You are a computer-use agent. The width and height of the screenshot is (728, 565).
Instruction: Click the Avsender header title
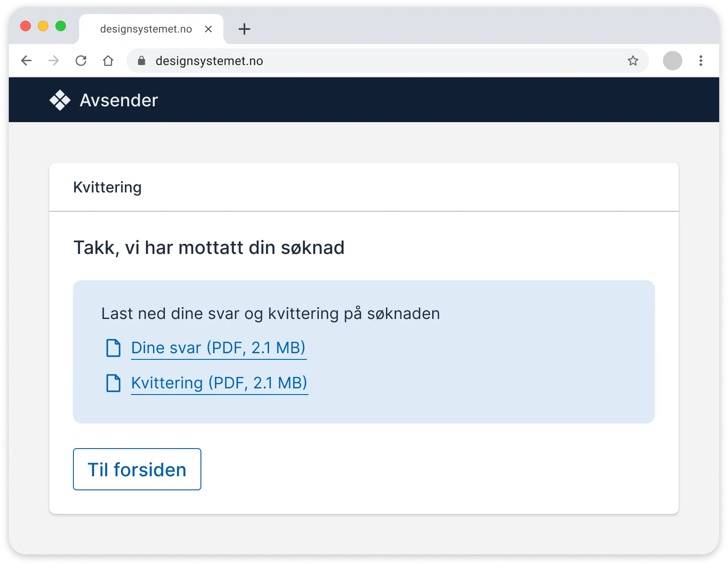click(119, 100)
